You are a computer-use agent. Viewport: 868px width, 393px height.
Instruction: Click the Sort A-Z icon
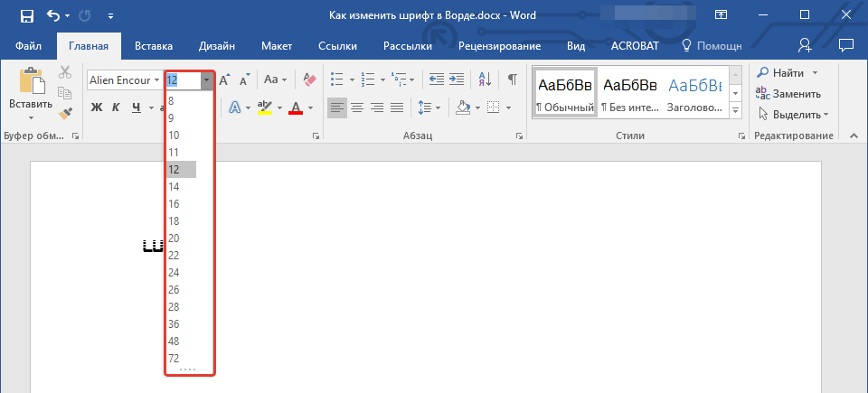click(x=486, y=80)
